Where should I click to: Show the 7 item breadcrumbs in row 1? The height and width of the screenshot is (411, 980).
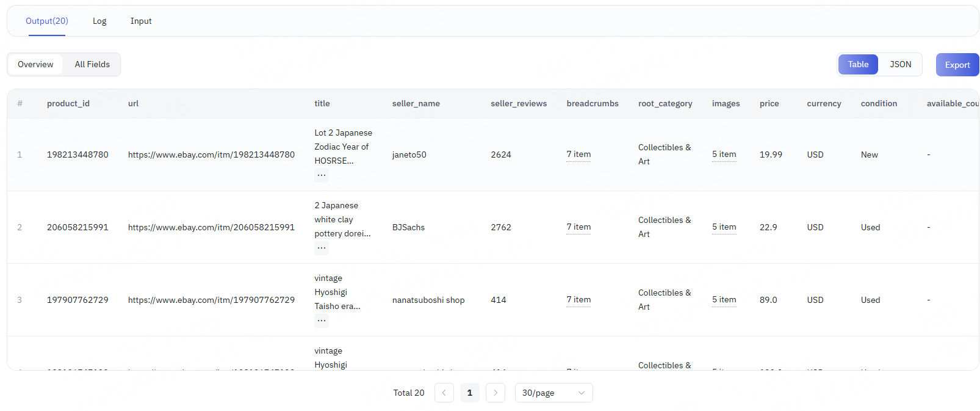(578, 155)
